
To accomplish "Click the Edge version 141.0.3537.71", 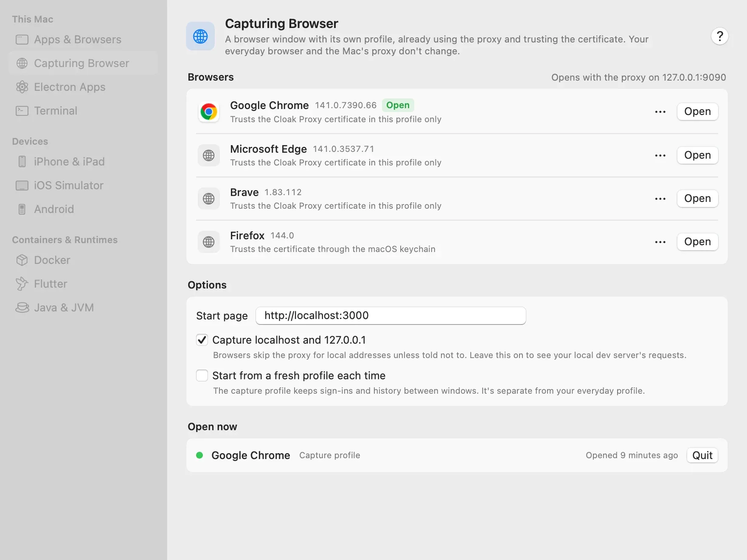I will tap(343, 149).
